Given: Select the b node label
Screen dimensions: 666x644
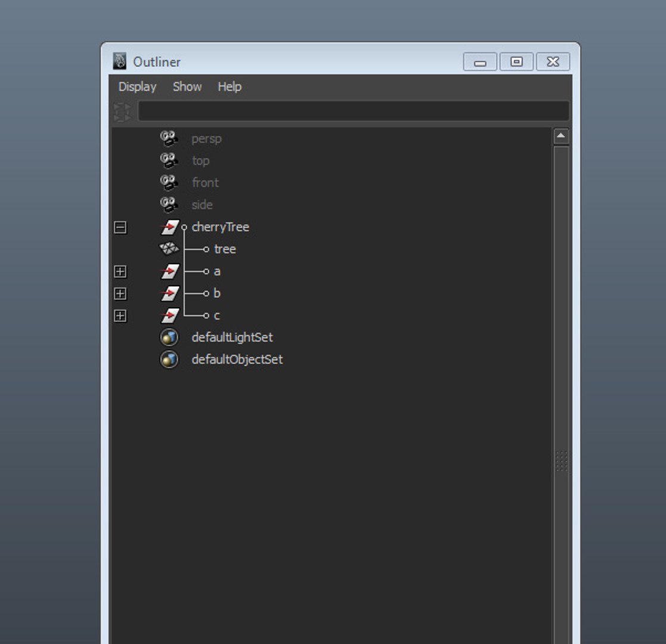Looking at the screenshot, I should tap(217, 293).
